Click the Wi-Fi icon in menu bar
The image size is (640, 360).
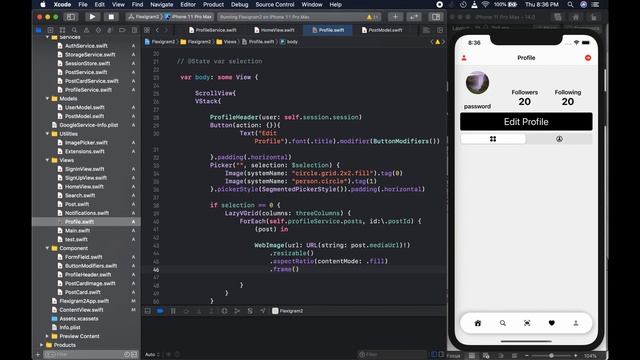tap(485, 4)
